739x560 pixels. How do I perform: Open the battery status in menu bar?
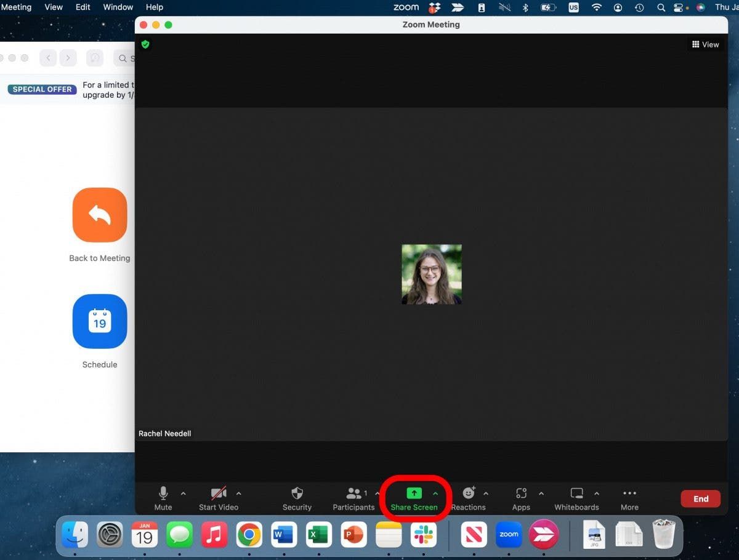(x=548, y=7)
